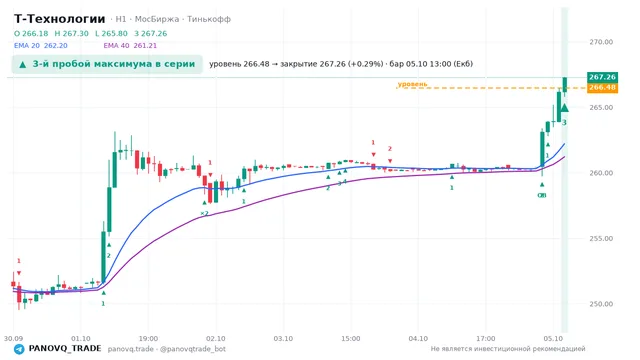Click the 3-й пробой максимума в серии banner
The width and height of the screenshot is (640, 360).
pyautogui.click(x=107, y=64)
